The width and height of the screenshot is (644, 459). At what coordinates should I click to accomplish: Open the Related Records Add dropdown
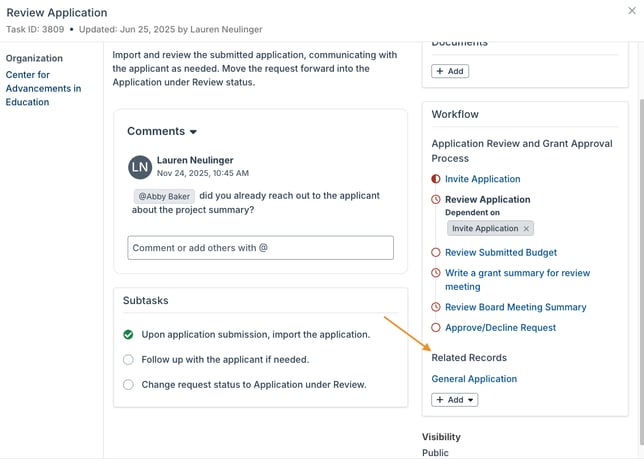tap(455, 400)
